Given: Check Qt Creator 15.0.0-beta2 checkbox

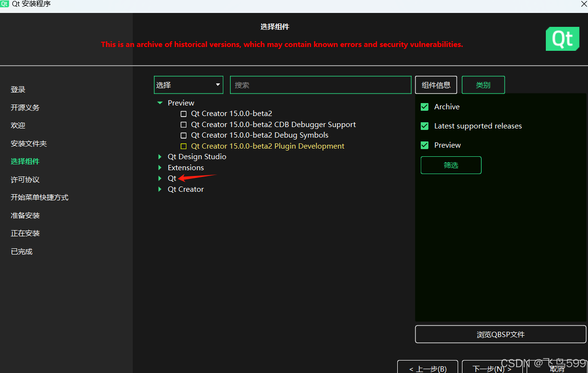Looking at the screenshot, I should point(184,114).
